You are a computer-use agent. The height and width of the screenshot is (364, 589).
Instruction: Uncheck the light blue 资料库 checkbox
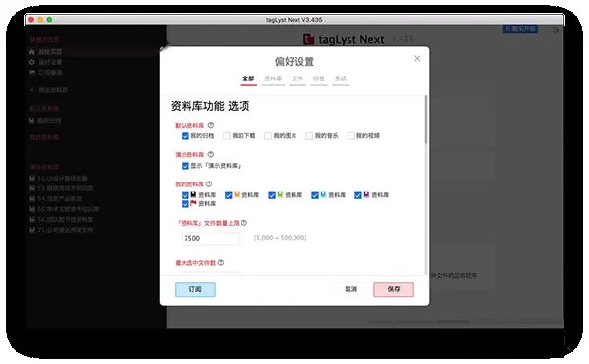click(x=315, y=195)
